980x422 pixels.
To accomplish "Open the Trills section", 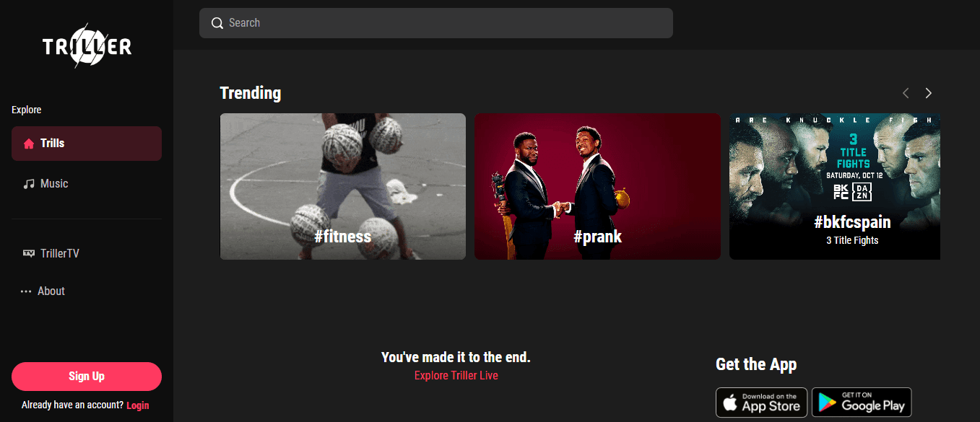I will (87, 144).
